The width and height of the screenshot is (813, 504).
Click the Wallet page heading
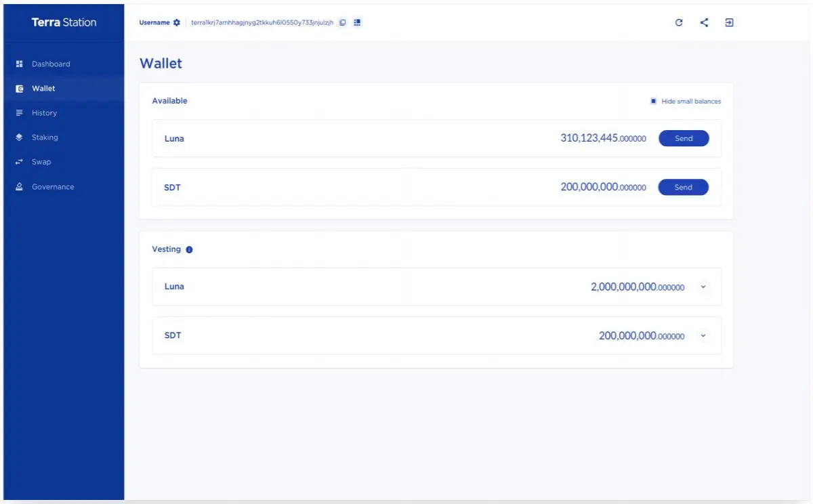coord(161,63)
